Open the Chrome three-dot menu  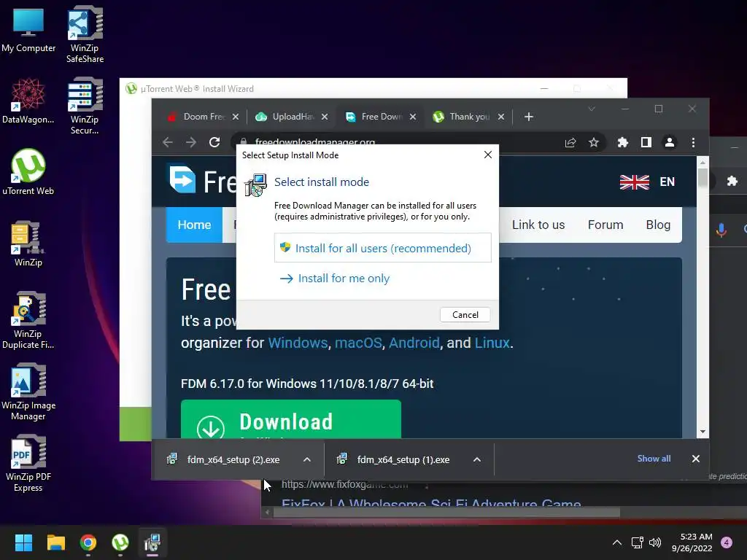point(693,142)
